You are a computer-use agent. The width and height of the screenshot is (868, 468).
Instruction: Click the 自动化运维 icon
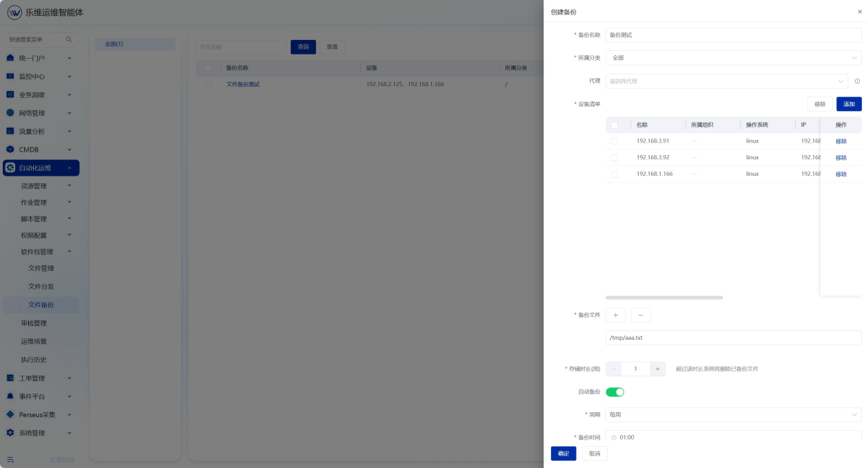tap(10, 167)
